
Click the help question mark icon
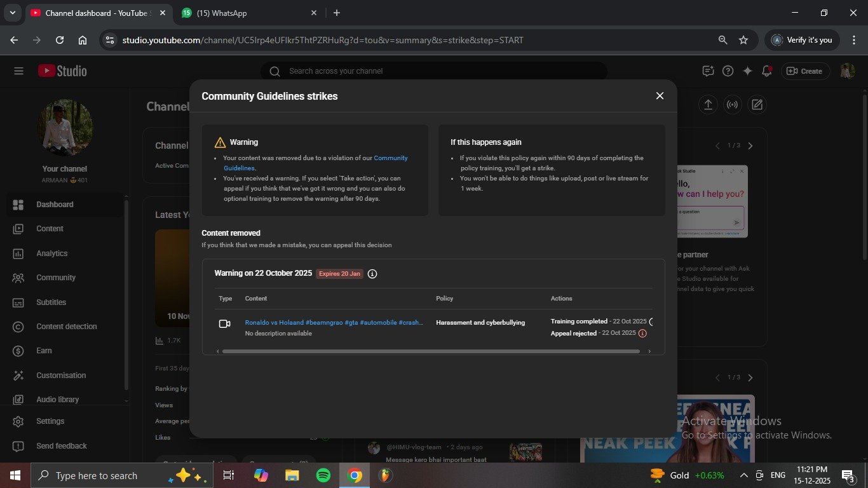coord(728,71)
